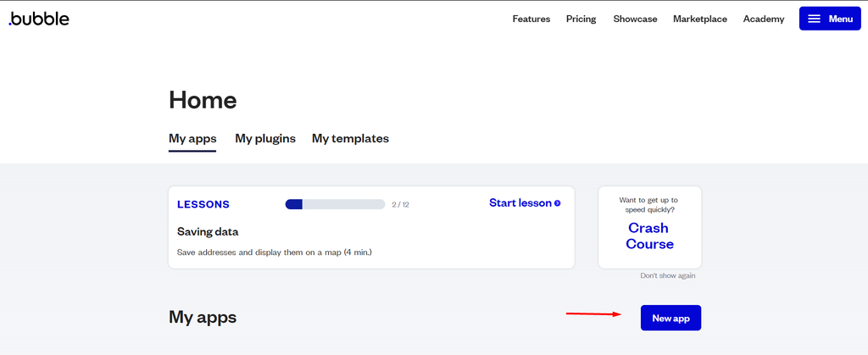This screenshot has height=355, width=868.
Task: Visit the Academy page
Action: [764, 19]
